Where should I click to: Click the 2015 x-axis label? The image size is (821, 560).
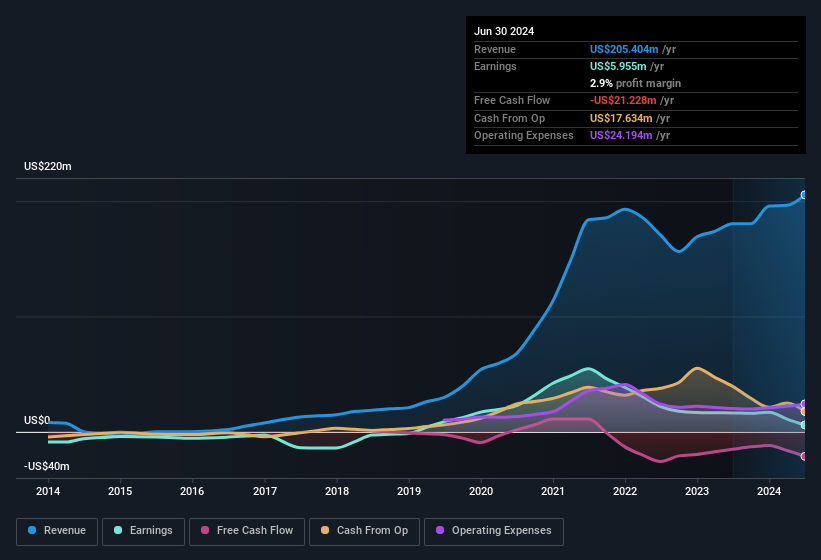pyautogui.click(x=120, y=491)
